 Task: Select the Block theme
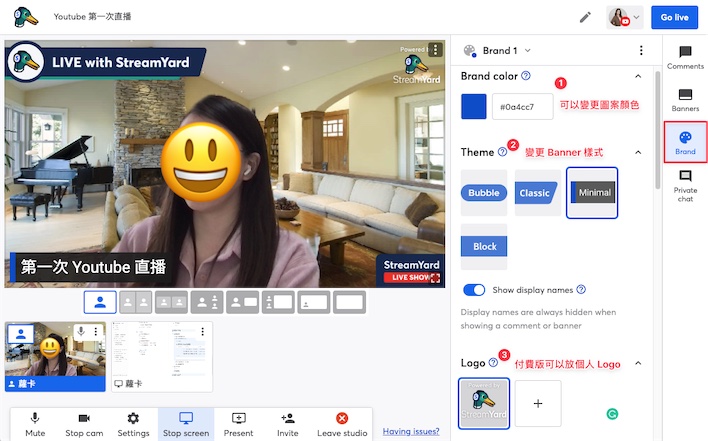click(484, 246)
